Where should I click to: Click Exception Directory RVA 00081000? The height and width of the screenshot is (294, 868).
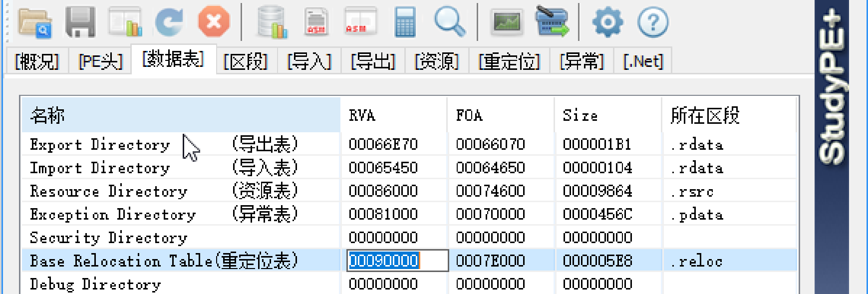(x=383, y=214)
